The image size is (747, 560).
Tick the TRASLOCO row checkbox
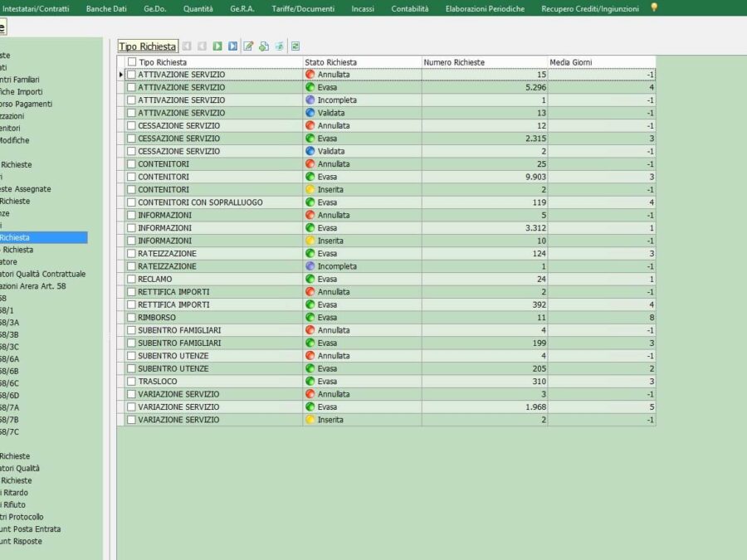131,382
